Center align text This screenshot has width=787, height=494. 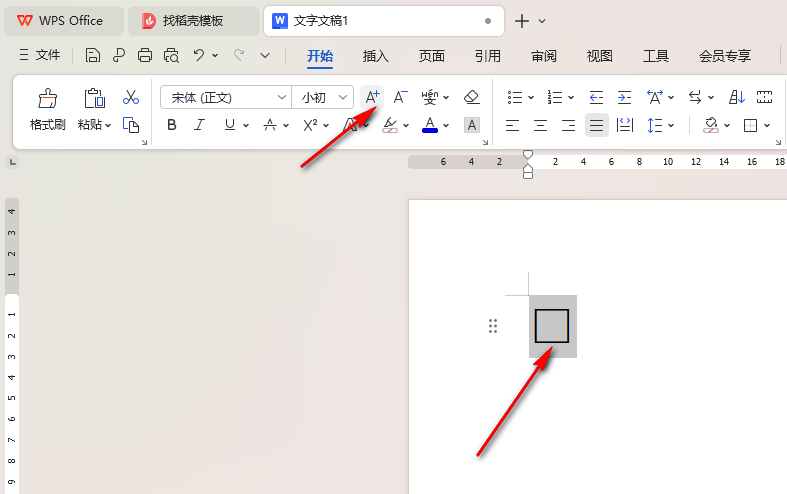click(540, 125)
